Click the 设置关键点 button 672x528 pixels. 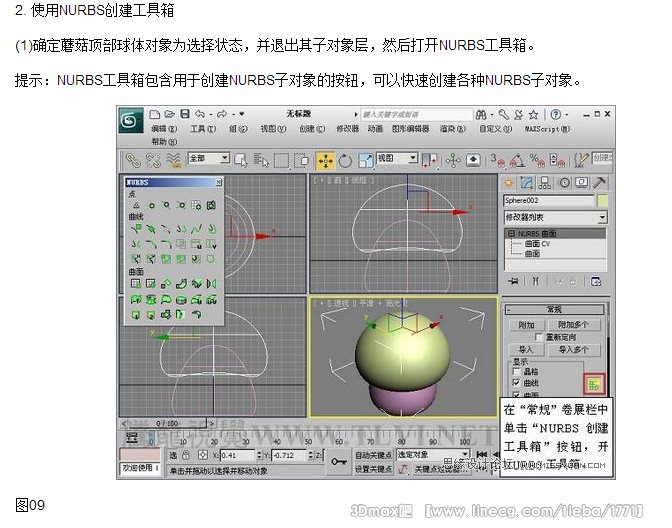pos(373,469)
